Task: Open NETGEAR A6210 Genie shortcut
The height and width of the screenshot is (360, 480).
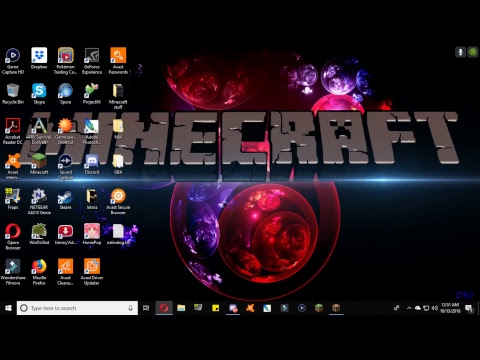Action: (39, 201)
